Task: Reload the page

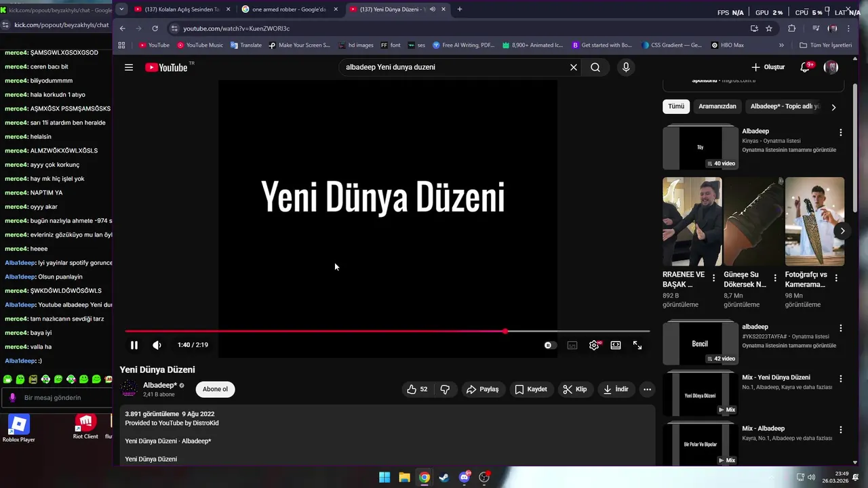Action: tap(155, 28)
